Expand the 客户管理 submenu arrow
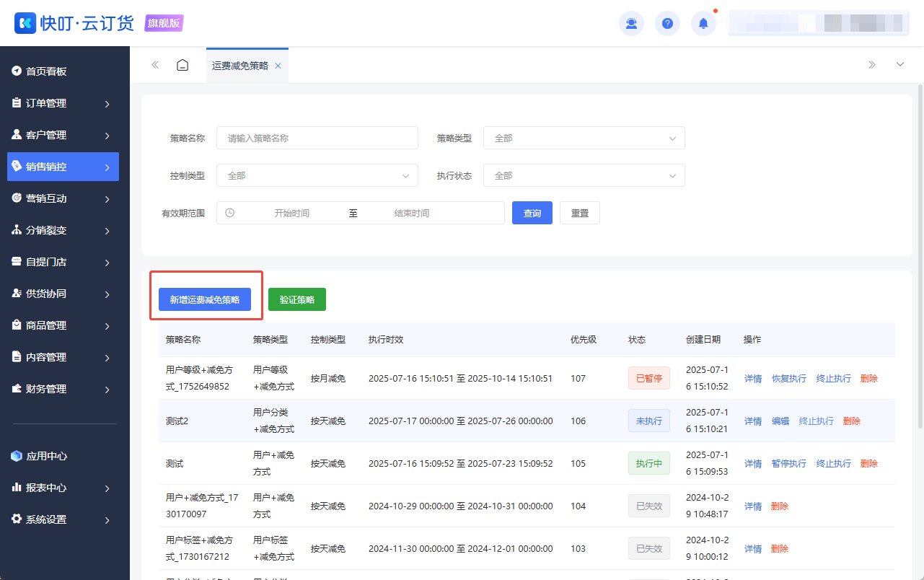The width and height of the screenshot is (924, 580). 107,136
